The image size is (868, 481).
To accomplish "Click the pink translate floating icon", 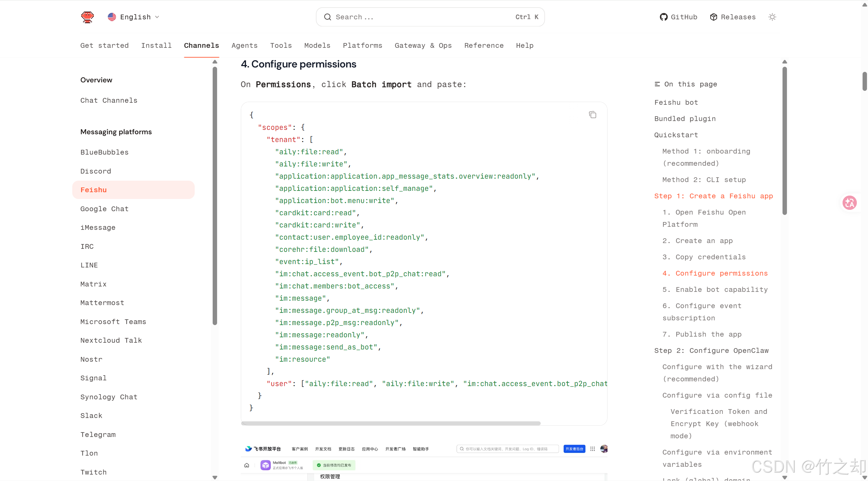I will [849, 203].
